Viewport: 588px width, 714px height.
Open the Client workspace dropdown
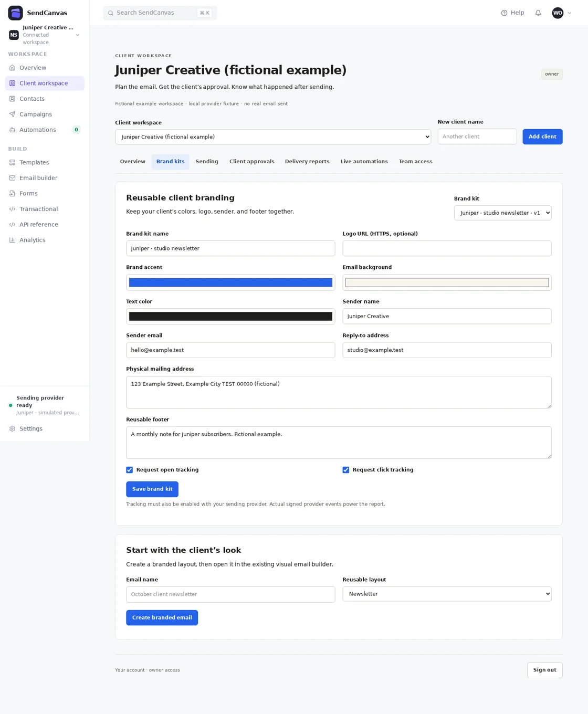(273, 137)
